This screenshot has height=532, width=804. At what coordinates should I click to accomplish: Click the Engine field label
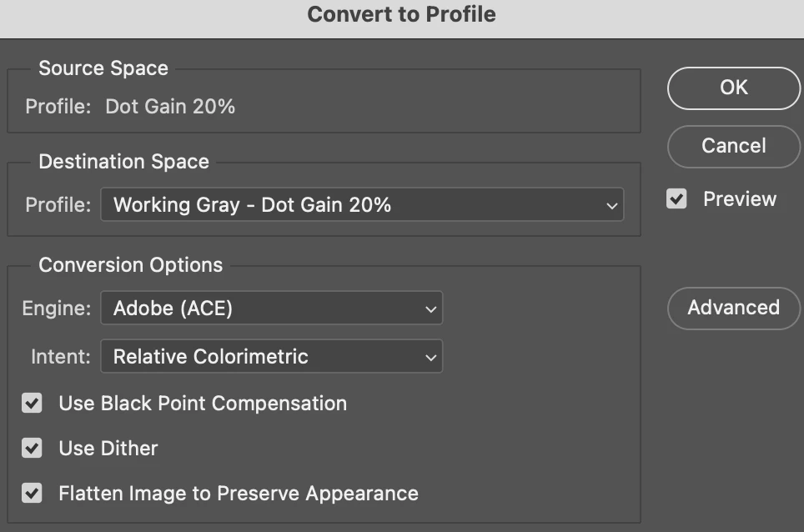[56, 309]
